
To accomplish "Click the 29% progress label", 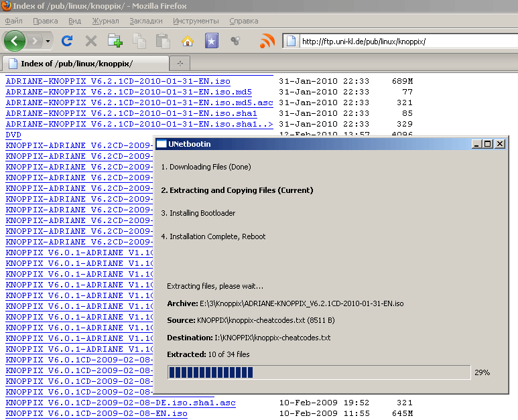I will (x=482, y=372).
